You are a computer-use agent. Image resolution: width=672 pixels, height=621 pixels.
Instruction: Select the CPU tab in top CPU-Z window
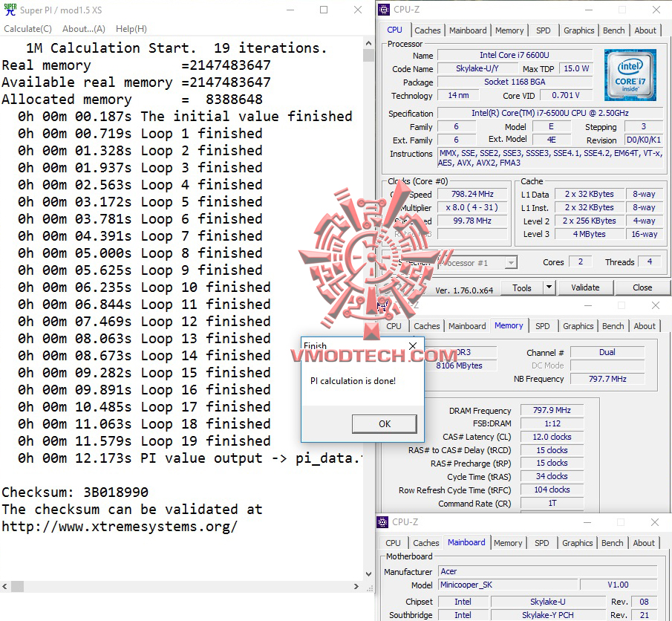click(395, 30)
